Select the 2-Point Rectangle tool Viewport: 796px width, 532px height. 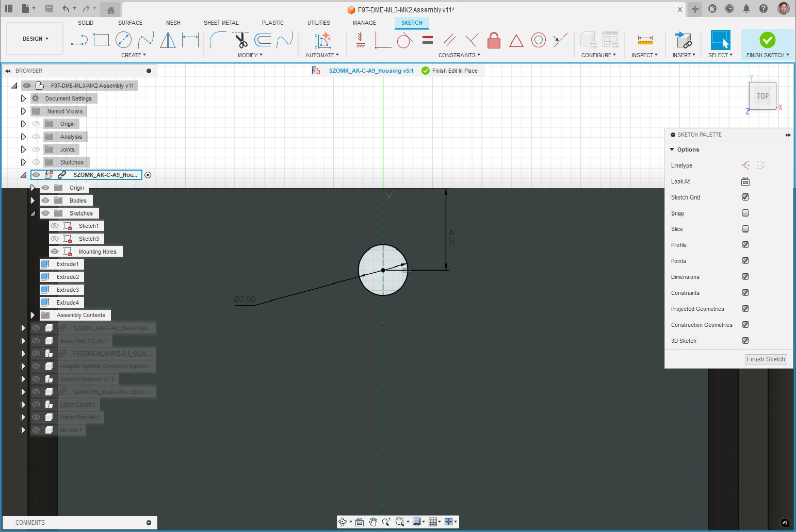101,40
